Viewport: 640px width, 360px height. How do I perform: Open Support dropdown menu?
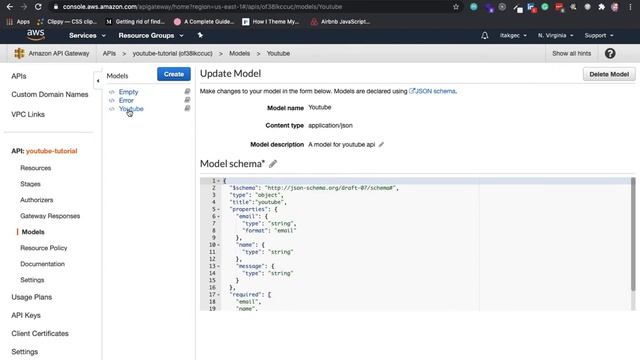click(599, 36)
